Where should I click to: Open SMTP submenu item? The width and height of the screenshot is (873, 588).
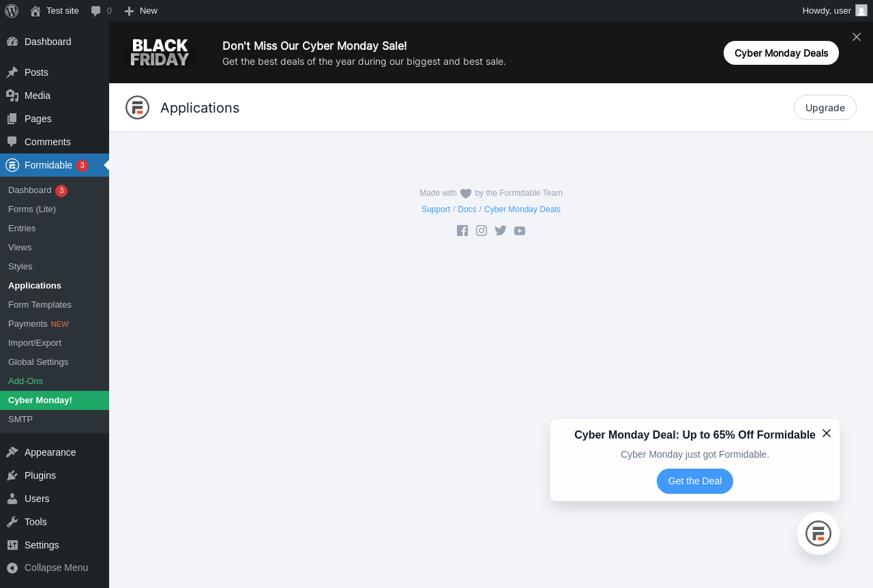55,420
